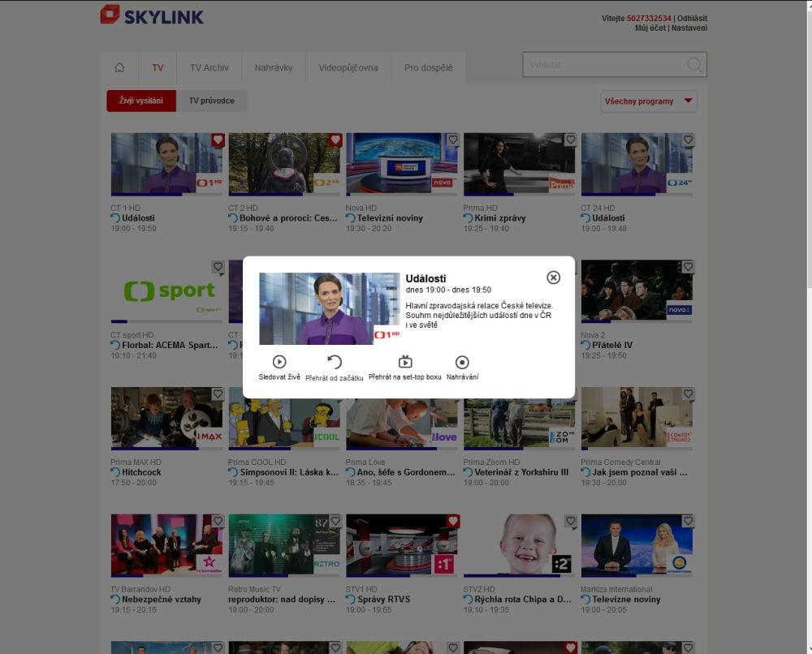Replay icon beside Krimi zprávy
The width and height of the screenshot is (812, 654).
coord(469,218)
